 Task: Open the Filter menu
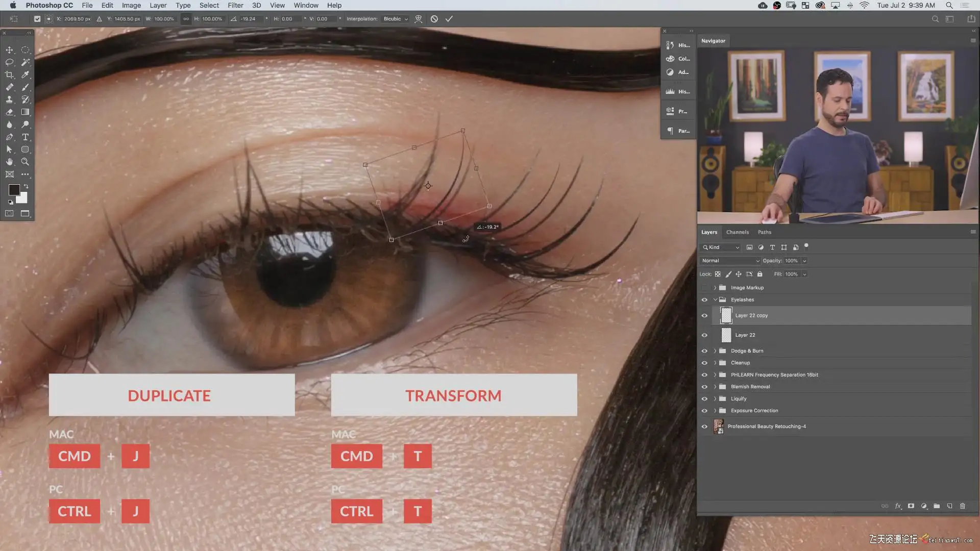(235, 5)
